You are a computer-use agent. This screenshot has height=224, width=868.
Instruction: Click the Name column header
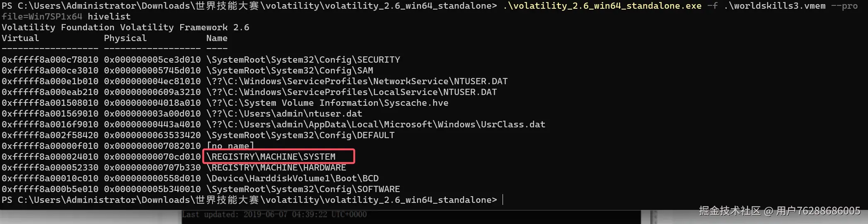pyautogui.click(x=217, y=38)
